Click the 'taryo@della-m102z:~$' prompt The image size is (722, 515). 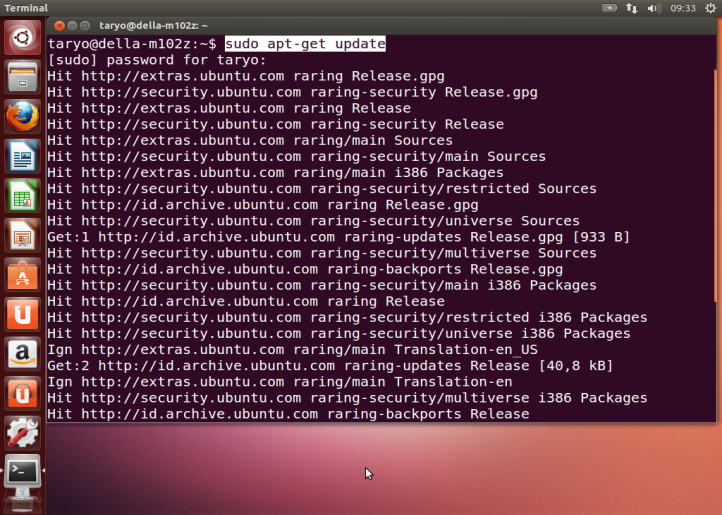pyautogui.click(x=132, y=44)
